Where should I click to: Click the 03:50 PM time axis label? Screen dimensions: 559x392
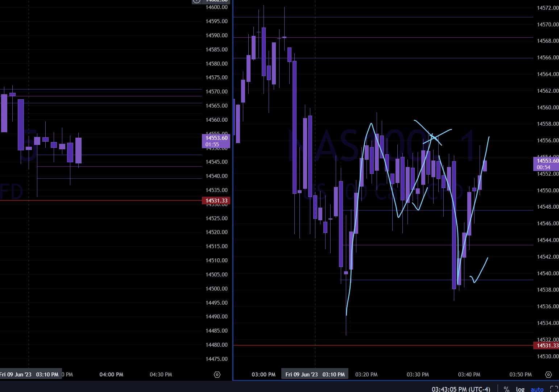click(x=521, y=374)
